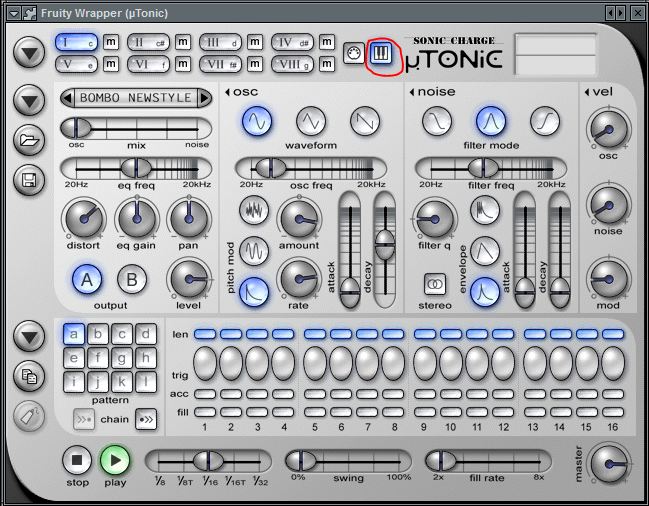Mute drum channel VIII

click(327, 64)
